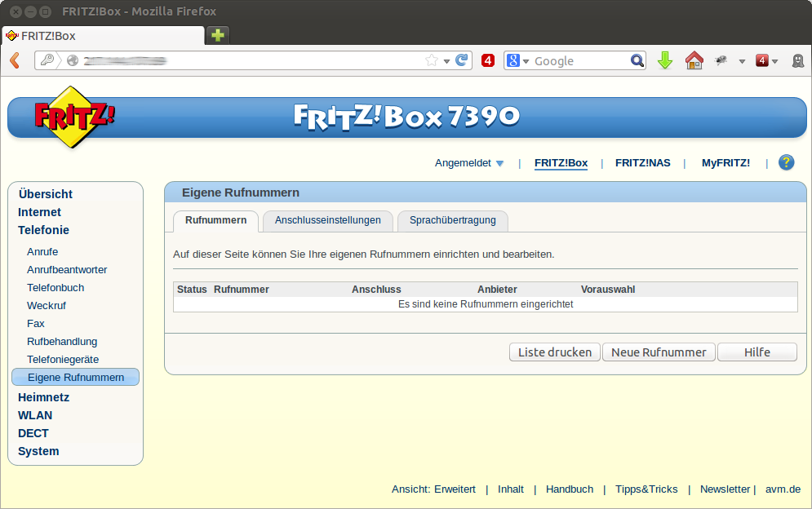Viewport: 812px width, 509px height.
Task: Click the blue help question mark icon
Action: tap(786, 162)
